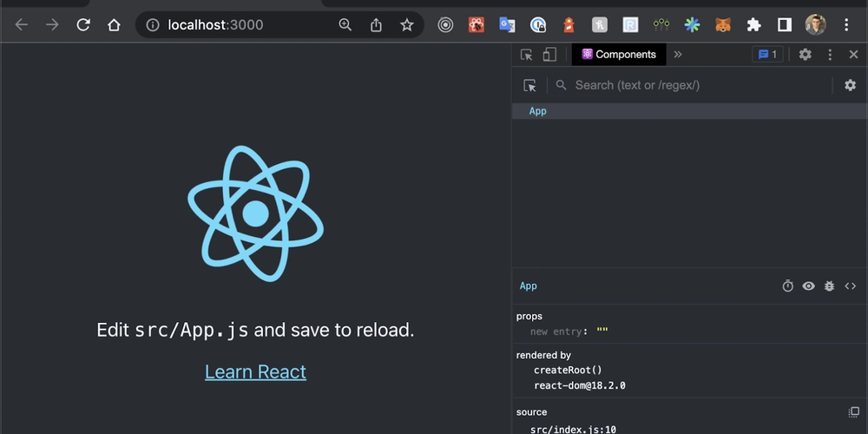Open DevTools customize menu
The width and height of the screenshot is (868, 434).
[830, 54]
